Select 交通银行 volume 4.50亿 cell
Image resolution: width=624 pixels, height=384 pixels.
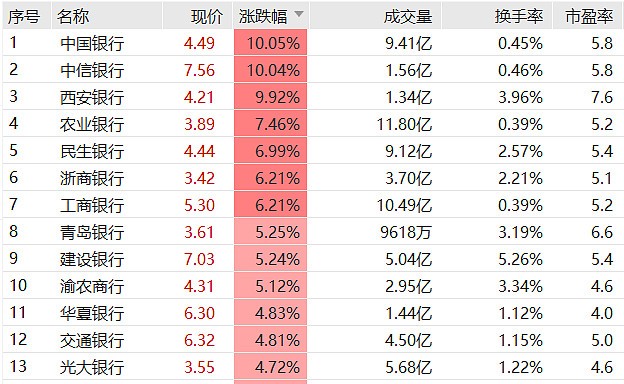(x=408, y=340)
